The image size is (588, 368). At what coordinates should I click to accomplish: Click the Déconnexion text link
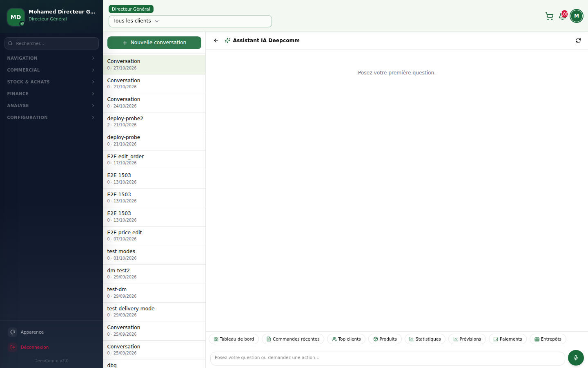(35, 347)
